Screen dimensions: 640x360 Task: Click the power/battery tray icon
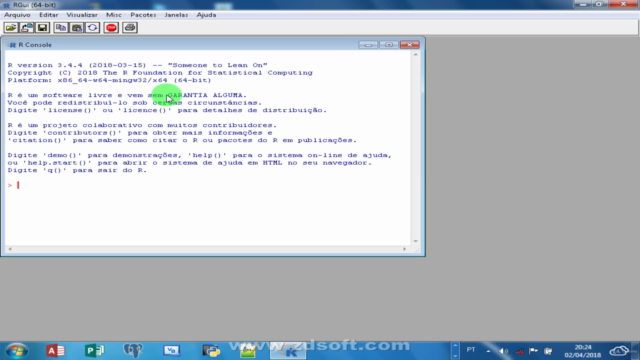click(x=548, y=351)
